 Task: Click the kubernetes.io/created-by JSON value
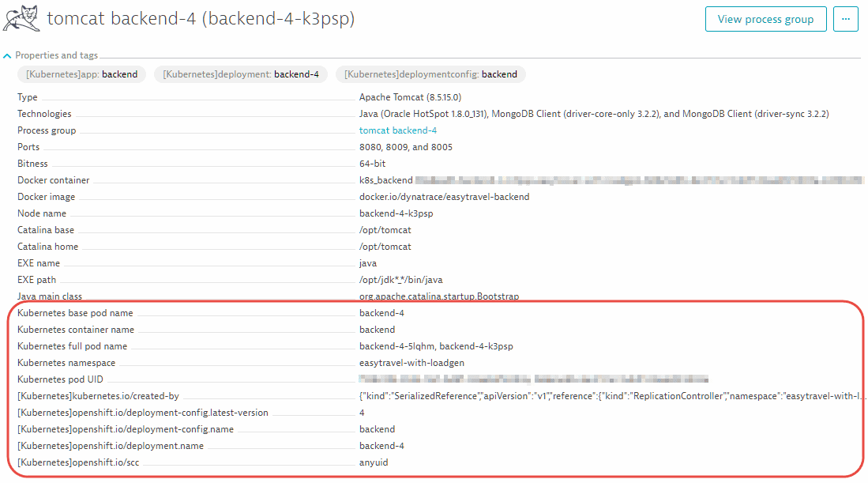pyautogui.click(x=611, y=396)
